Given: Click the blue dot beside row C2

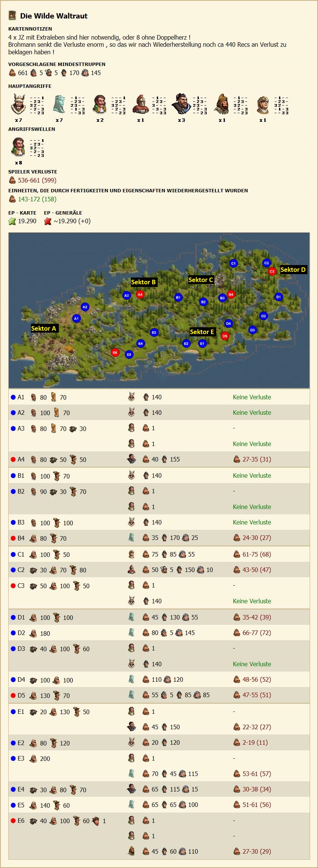Looking at the screenshot, I should (x=13, y=570).
